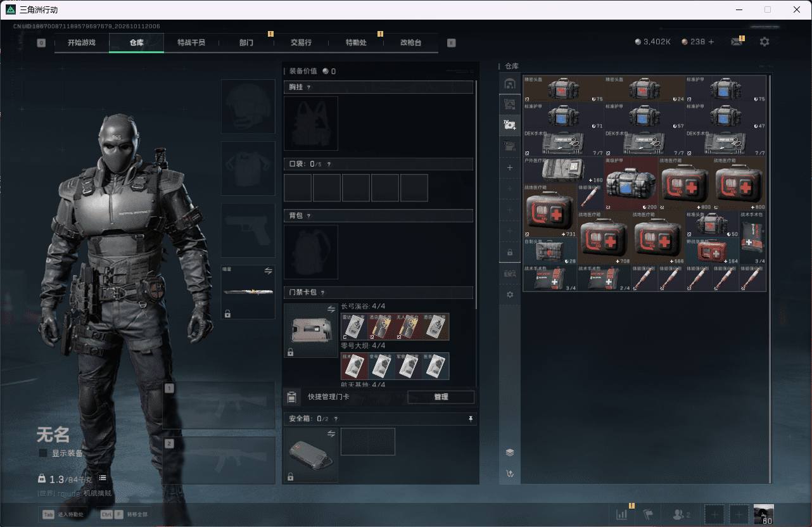This screenshot has width=812, height=527.
Task: Switch to the 交易行 tab
Action: point(301,42)
